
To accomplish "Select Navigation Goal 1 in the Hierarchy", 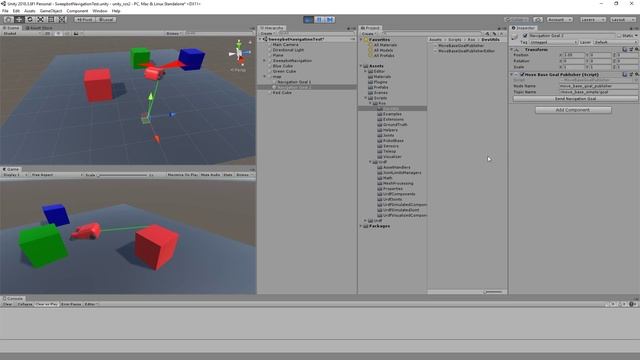I will click(294, 82).
